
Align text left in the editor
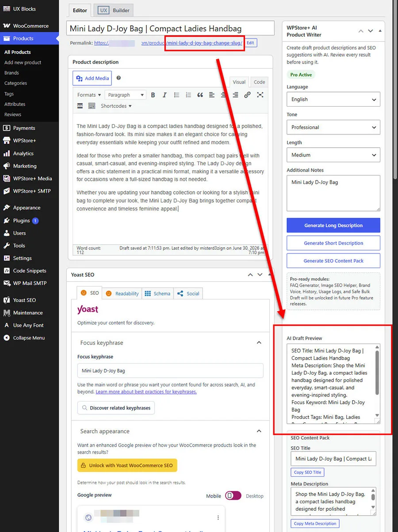pyautogui.click(x=212, y=95)
